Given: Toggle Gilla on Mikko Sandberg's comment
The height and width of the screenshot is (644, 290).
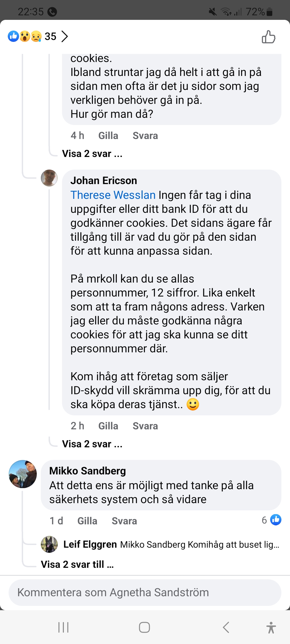Looking at the screenshot, I should point(87,521).
